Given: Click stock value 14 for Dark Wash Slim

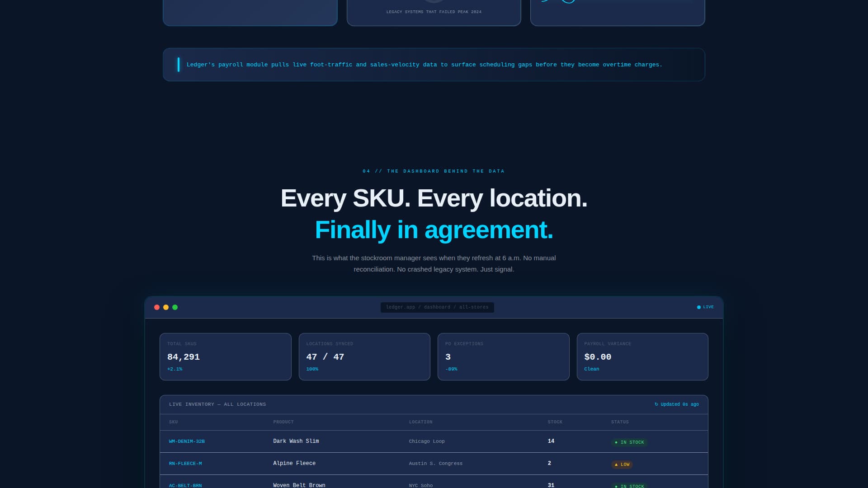Looking at the screenshot, I should [551, 441].
